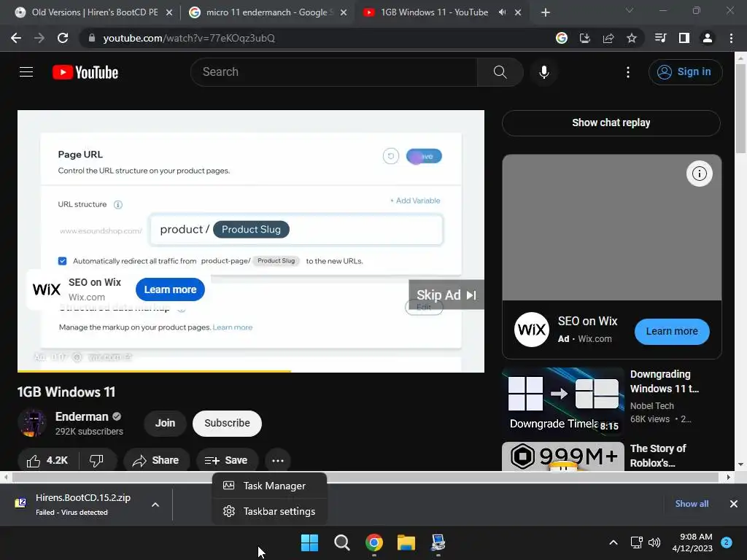Share the video
The width and height of the screenshot is (747, 560).
click(155, 460)
